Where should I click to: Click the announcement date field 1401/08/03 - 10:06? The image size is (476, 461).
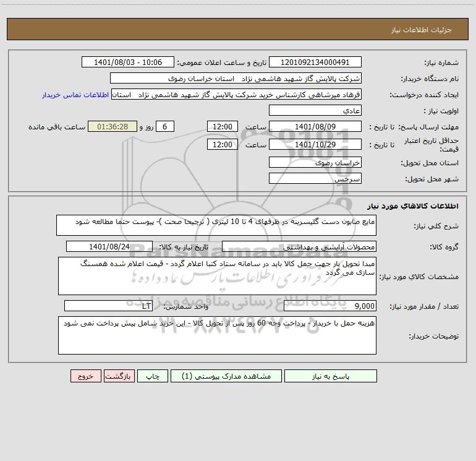click(x=128, y=62)
